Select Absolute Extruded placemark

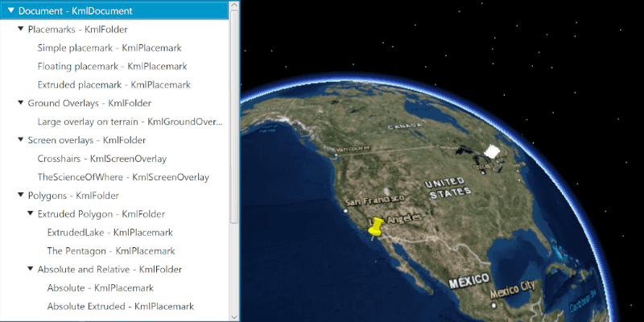pos(120,307)
